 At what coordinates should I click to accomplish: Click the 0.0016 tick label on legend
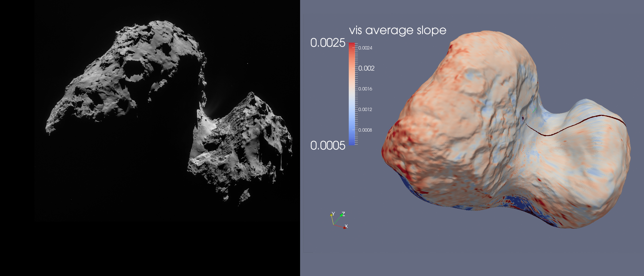365,89
